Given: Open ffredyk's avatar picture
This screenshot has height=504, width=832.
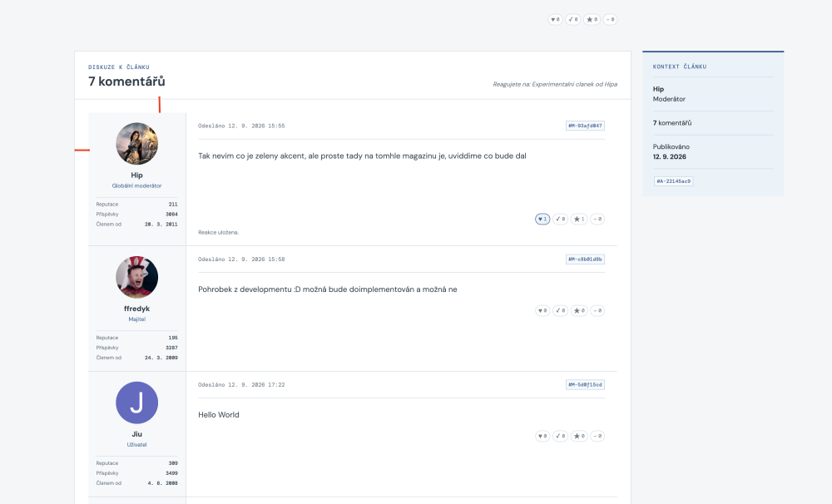Looking at the screenshot, I should tap(137, 278).
